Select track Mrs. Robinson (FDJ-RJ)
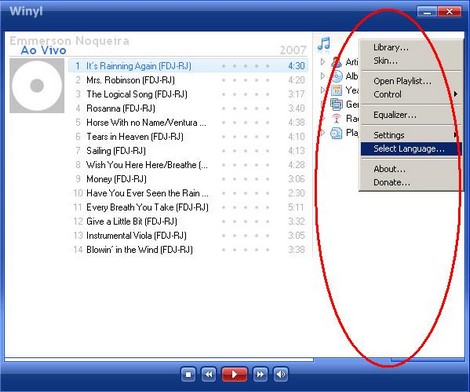This screenshot has width=470, height=392. (188, 80)
